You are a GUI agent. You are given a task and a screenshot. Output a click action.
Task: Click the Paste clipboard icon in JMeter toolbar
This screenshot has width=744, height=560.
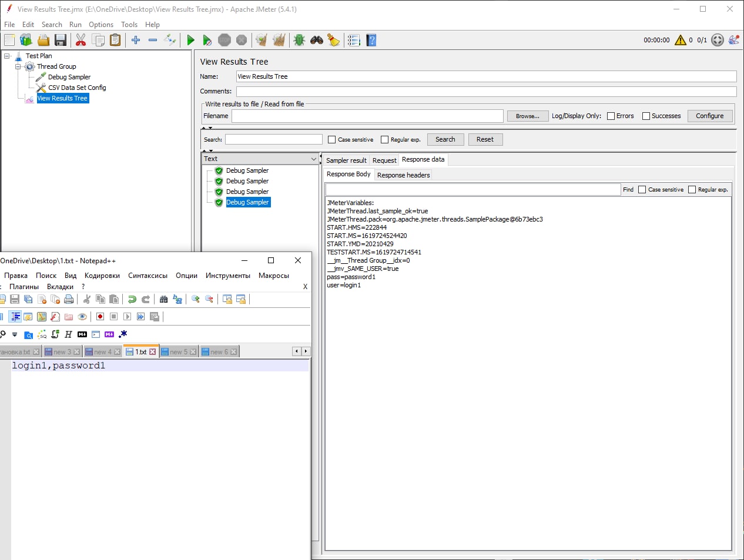tap(115, 40)
